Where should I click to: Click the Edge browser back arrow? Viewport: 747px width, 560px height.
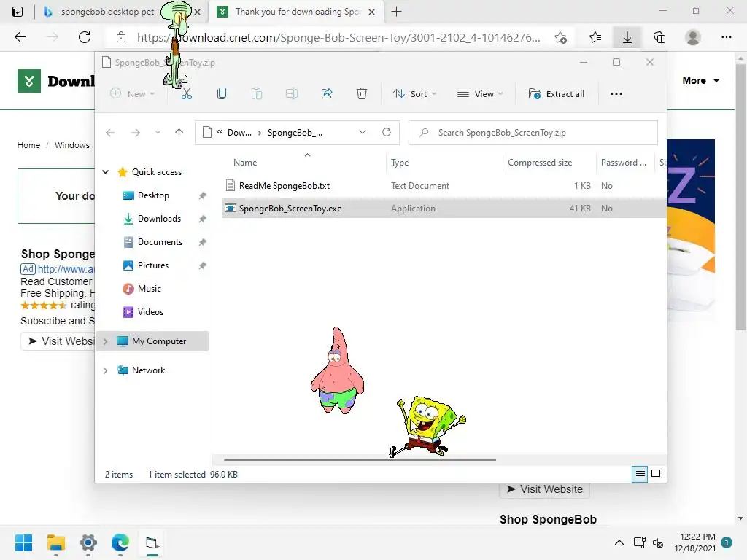20,37
